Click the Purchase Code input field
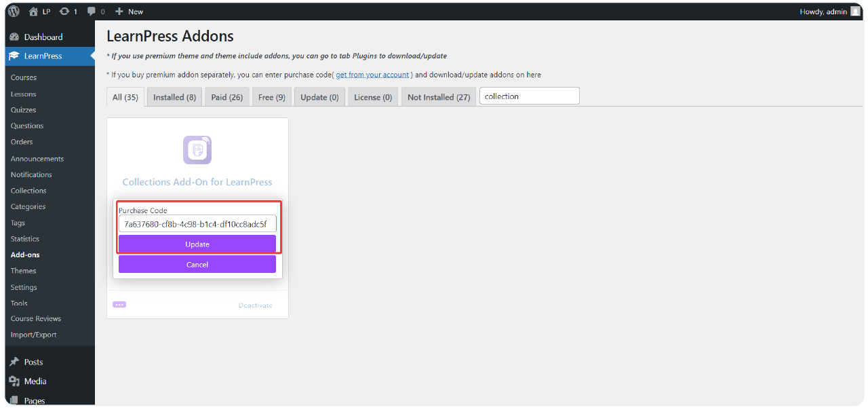Screen dimensions: 868x408 coord(197,223)
